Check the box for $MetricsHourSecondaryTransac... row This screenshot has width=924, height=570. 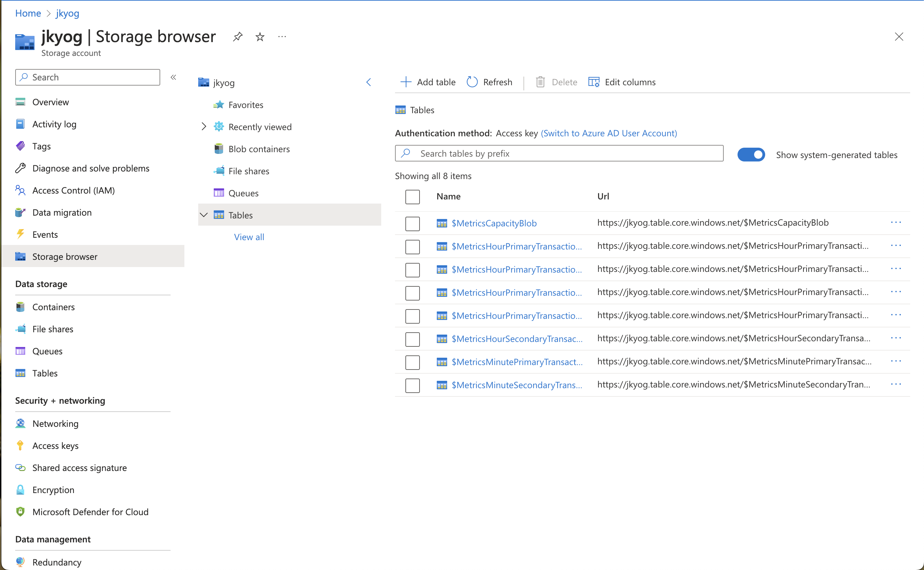412,339
